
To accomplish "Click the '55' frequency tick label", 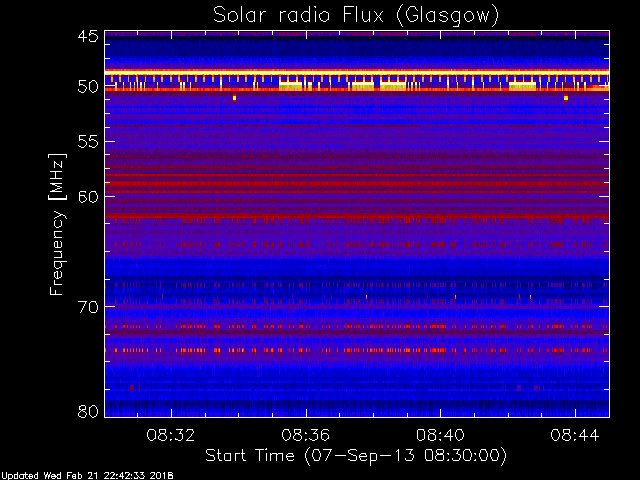I will (88, 142).
